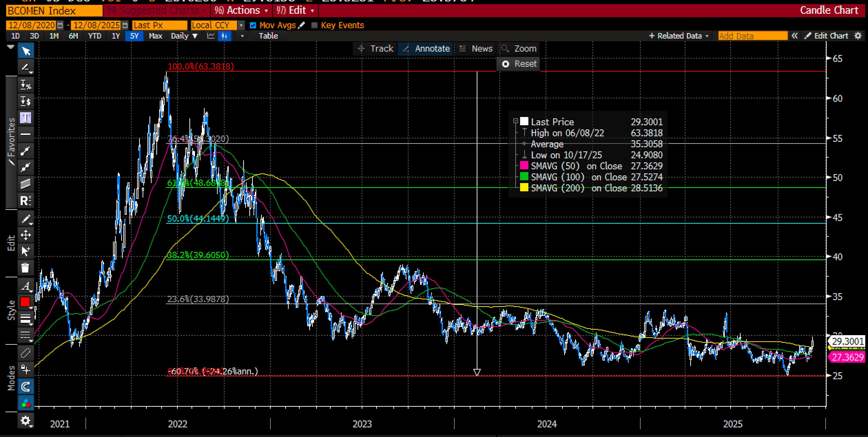Click the Annotate button

426,49
